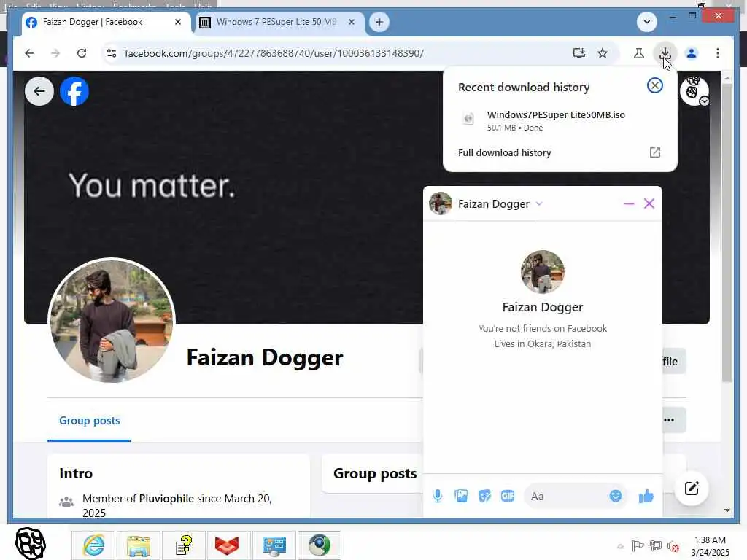Click the scrollbar down arrow
Viewport: 747px width, 560px height.
[727, 510]
